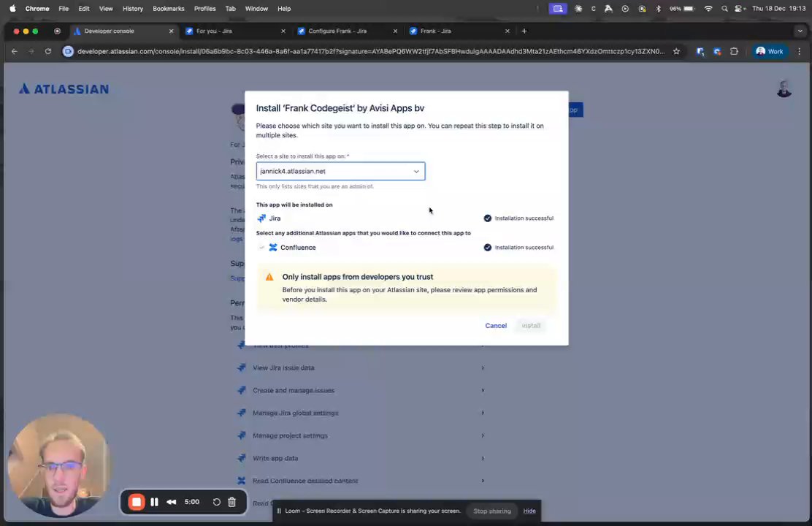Switch to Frank - Jira tab
The image size is (812, 526).
(459, 31)
